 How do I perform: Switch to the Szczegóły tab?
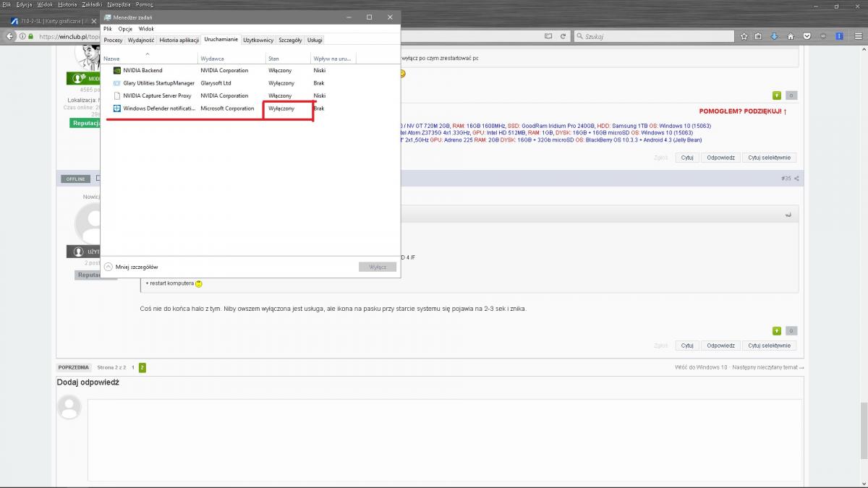point(290,40)
